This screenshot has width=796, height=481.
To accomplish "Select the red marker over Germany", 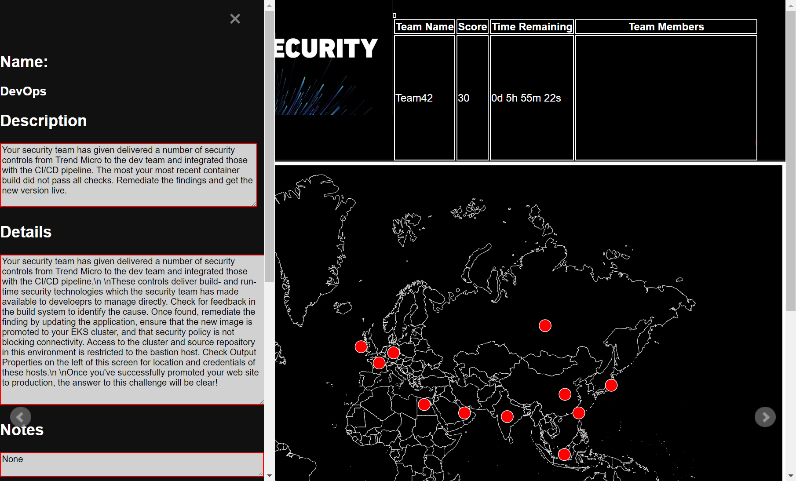I will pyautogui.click(x=393, y=352).
